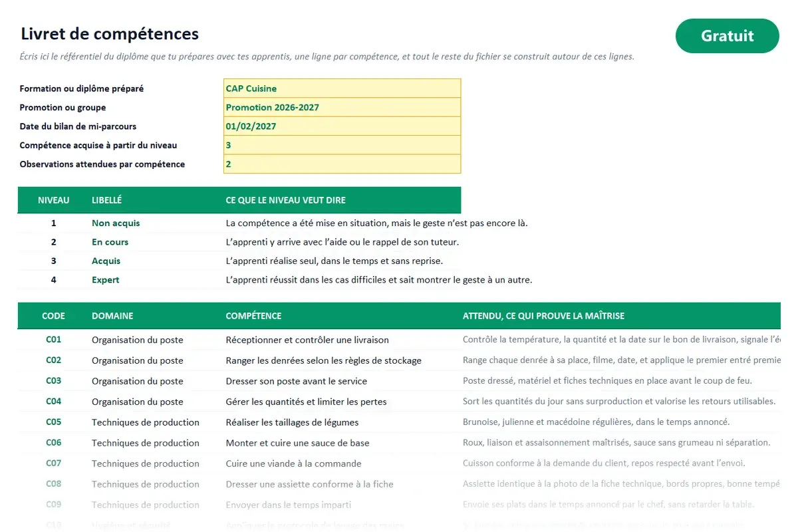Click label Observations attendues par compétence
The width and height of the screenshot is (798, 532).
102,164
